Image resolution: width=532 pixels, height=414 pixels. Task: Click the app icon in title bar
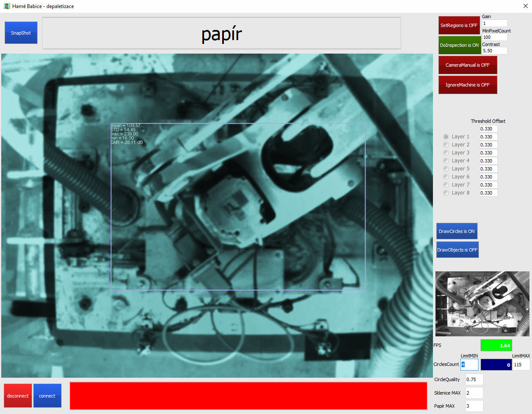(x=6, y=6)
